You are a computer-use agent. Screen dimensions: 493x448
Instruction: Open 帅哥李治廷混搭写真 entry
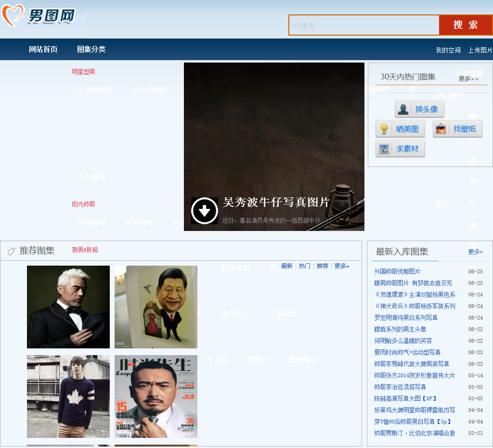coord(400,387)
